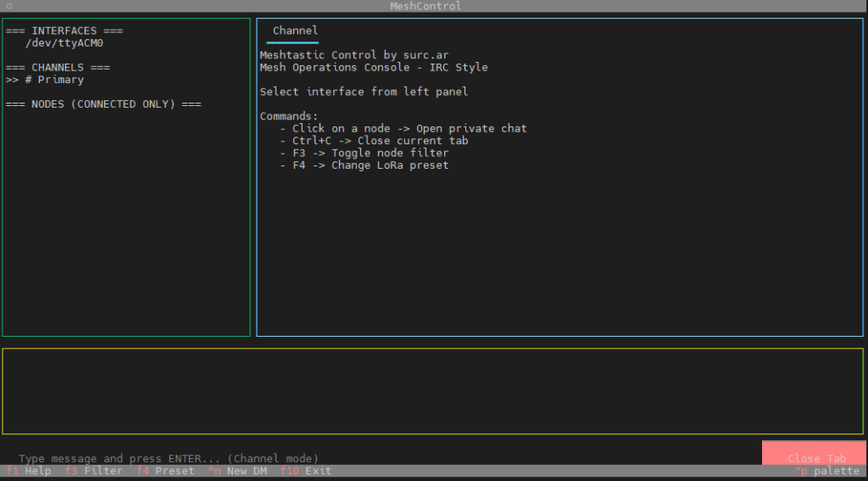The height and width of the screenshot is (481, 868).
Task: Click 'Select interface from left panel' text
Action: (364, 92)
